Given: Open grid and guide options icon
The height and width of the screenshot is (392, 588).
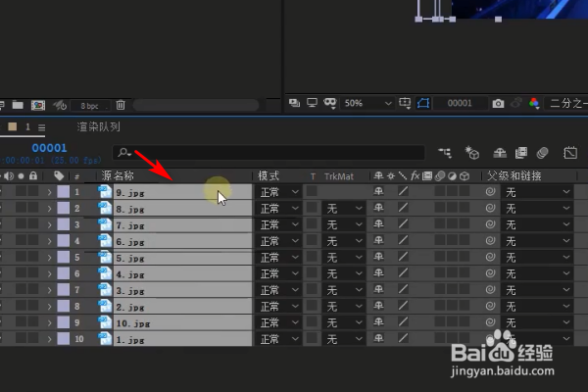Looking at the screenshot, I should 405,103.
